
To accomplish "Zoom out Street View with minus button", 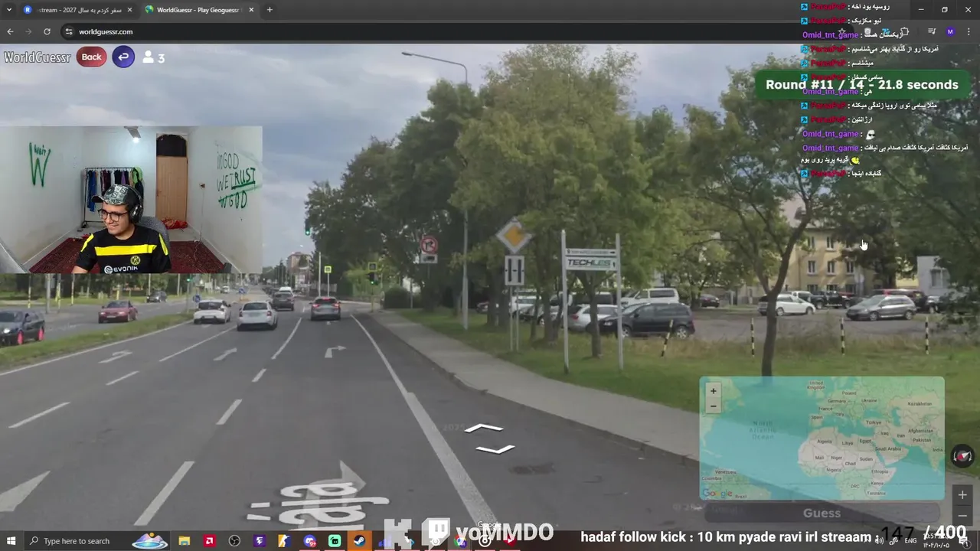I will pos(962,515).
